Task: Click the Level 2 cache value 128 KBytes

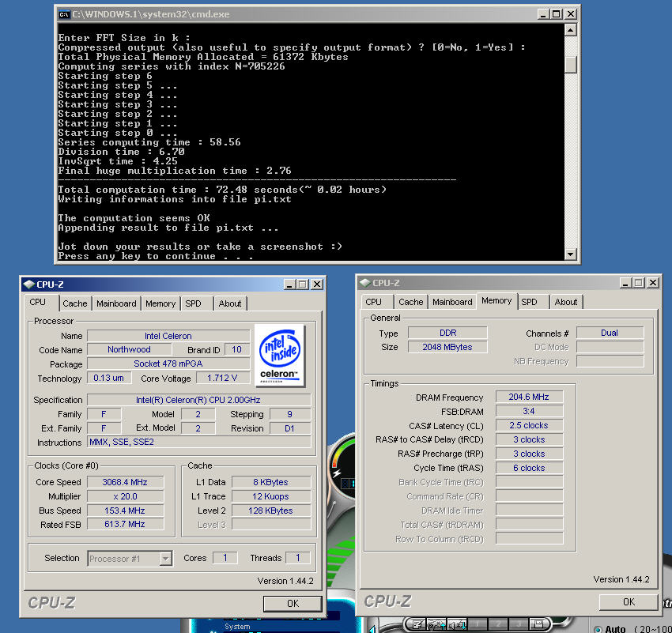Action: tap(271, 511)
